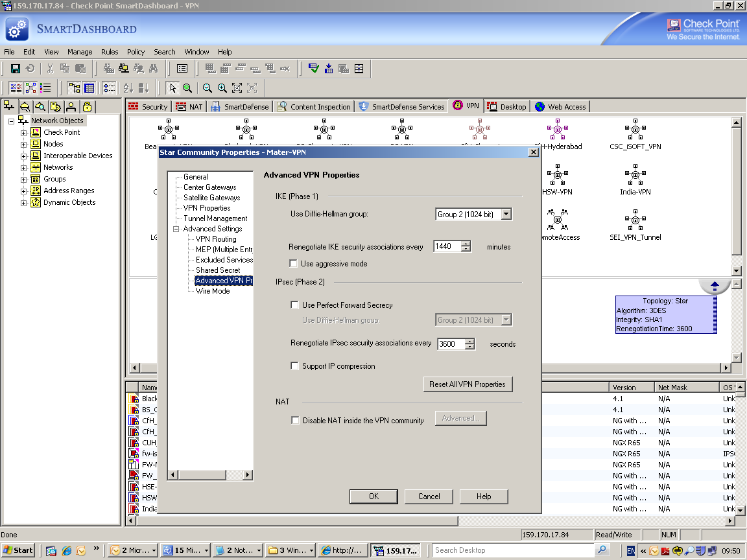Select the CSC_iSOFT_VPN community icon
This screenshot has height=560, width=747.
[x=635, y=129]
